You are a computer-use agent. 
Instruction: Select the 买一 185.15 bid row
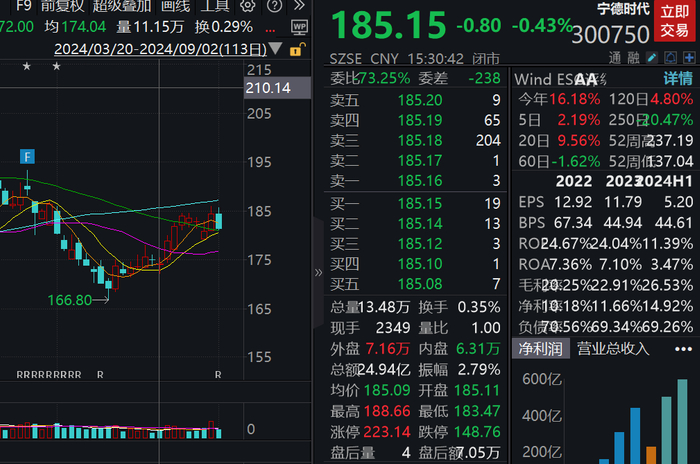tap(415, 203)
